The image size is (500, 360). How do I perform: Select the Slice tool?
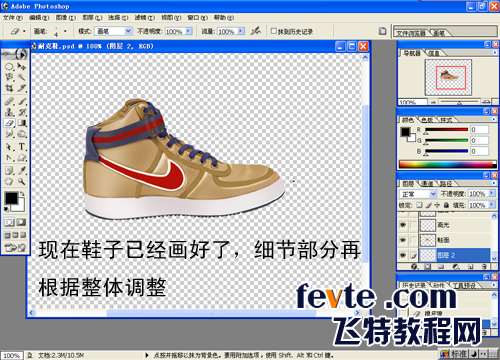pyautogui.click(x=22, y=88)
